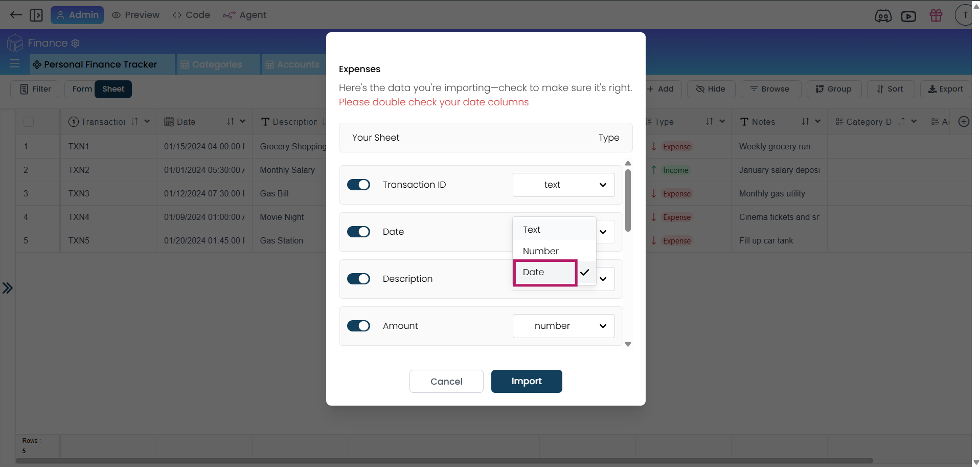
Task: Open the Discord community icon
Action: pos(883,16)
